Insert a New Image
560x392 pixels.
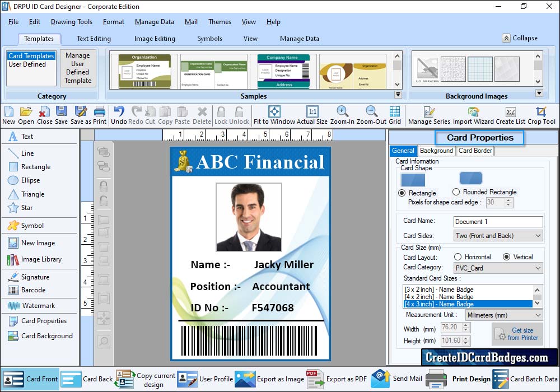click(31, 243)
